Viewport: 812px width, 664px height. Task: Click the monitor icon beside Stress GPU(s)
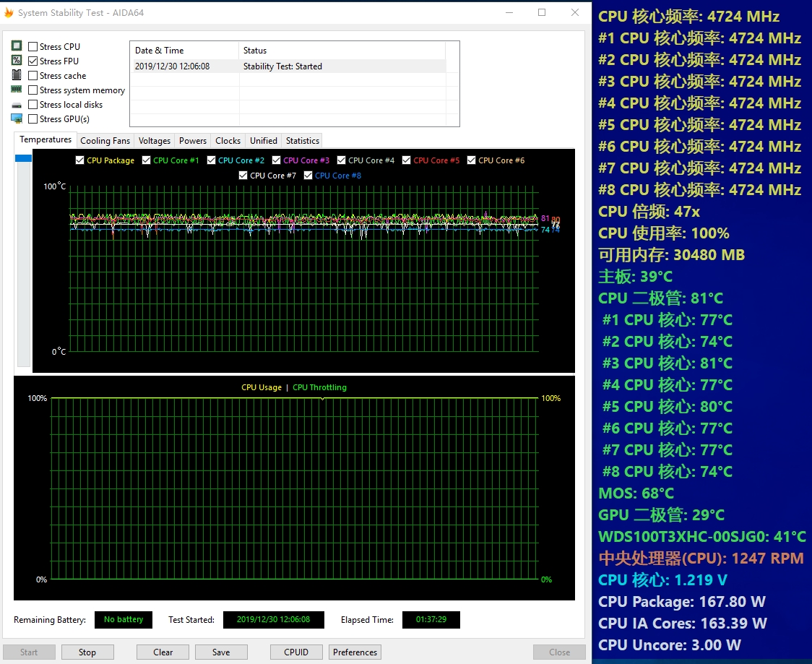pyautogui.click(x=16, y=118)
